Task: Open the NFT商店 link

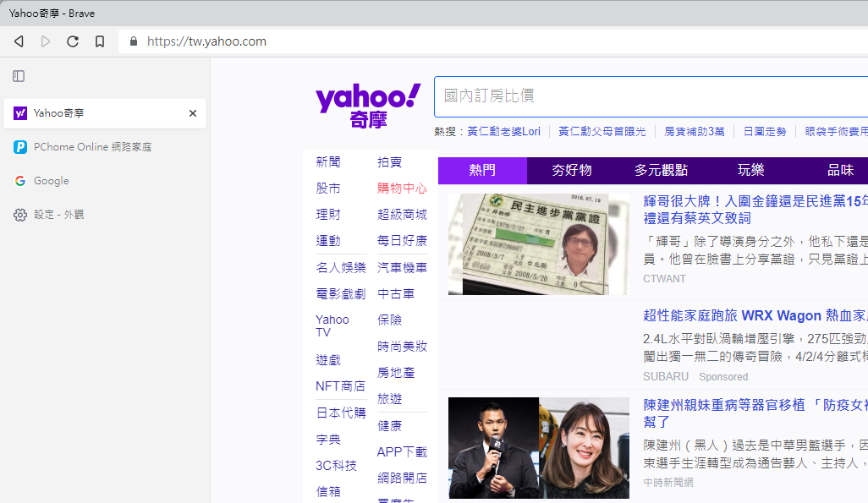Action: 340,386
